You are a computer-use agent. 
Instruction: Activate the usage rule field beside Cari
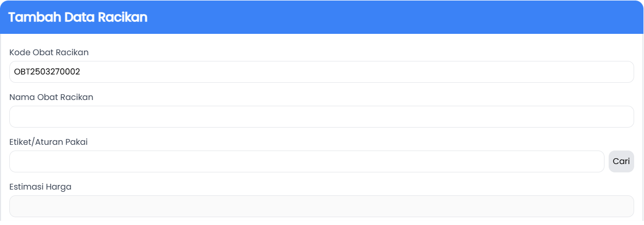coord(307,161)
